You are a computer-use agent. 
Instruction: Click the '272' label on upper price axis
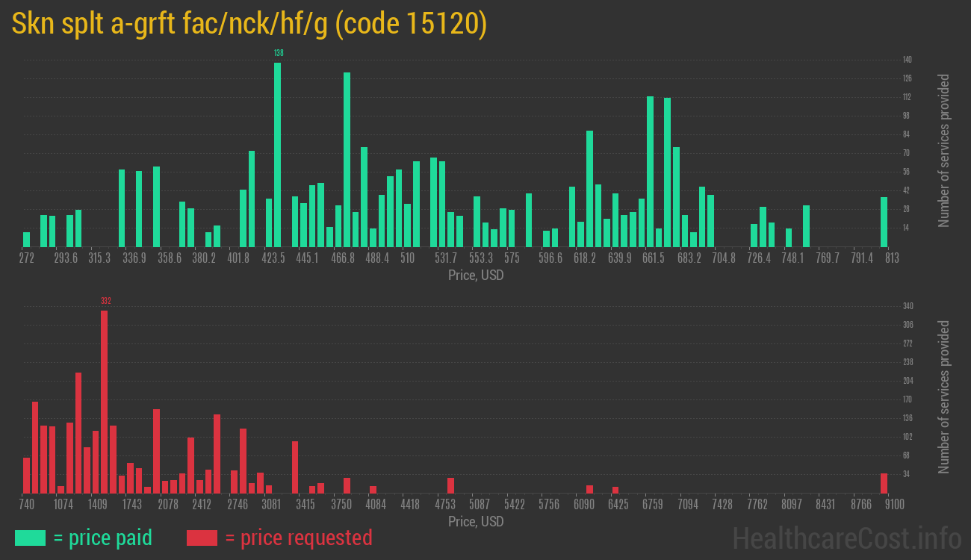click(27, 258)
